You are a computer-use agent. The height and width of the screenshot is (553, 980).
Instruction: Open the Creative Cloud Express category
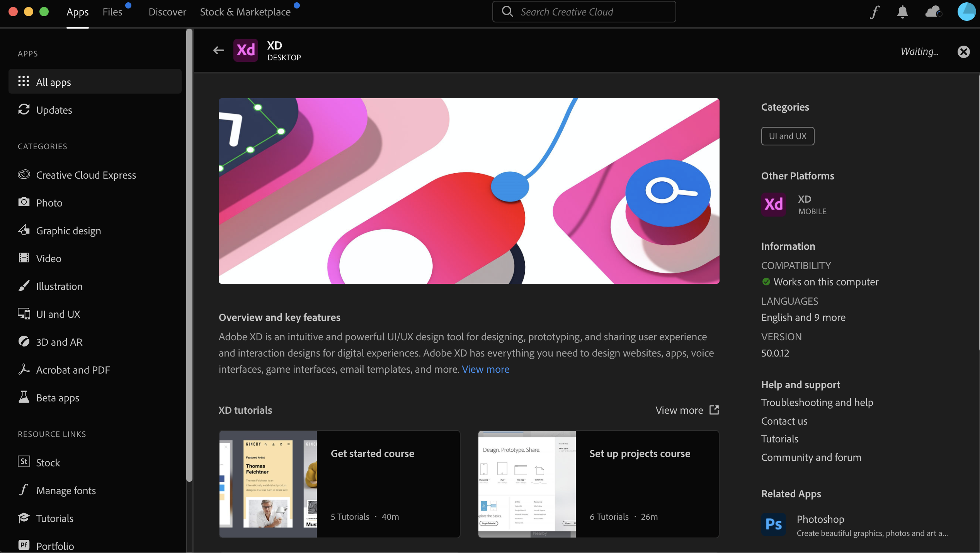[86, 175]
